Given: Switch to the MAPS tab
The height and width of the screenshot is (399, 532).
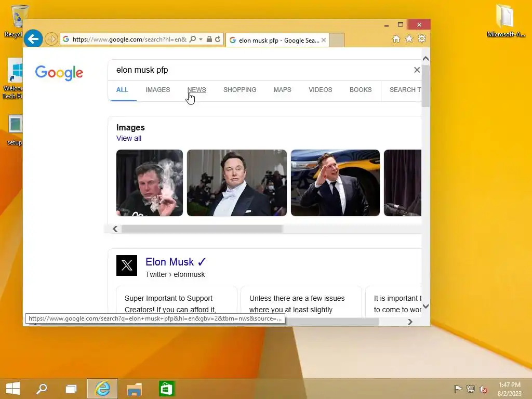Looking at the screenshot, I should [x=282, y=90].
